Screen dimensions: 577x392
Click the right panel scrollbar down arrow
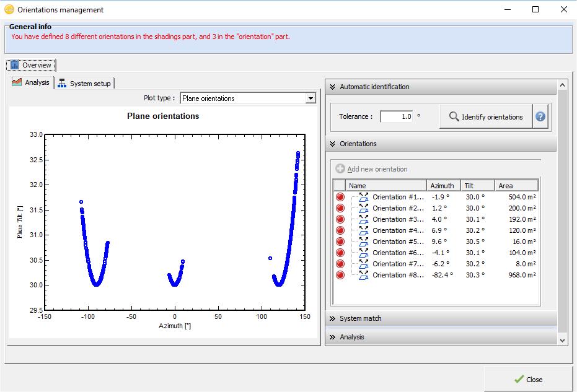click(562, 340)
